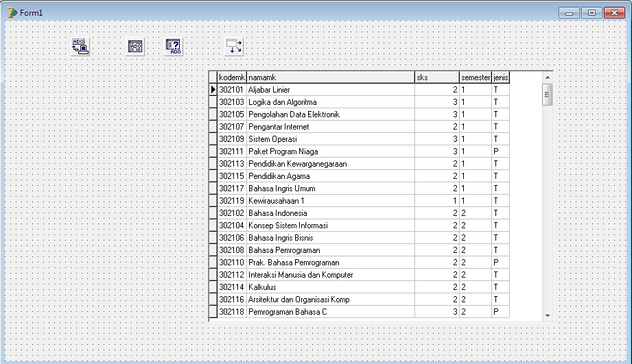Select cell 302103 in kodemk column
Screen dimensions: 632x364
tap(232, 102)
